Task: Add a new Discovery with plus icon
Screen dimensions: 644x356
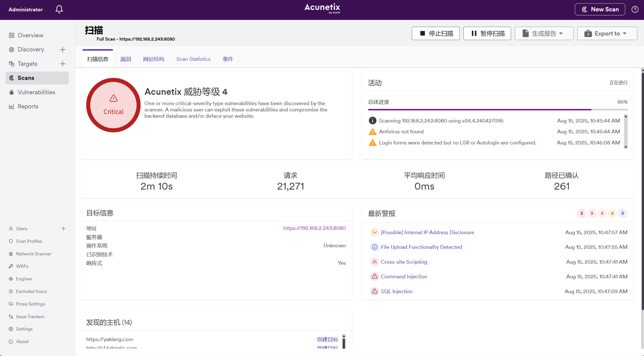Action: [63, 50]
